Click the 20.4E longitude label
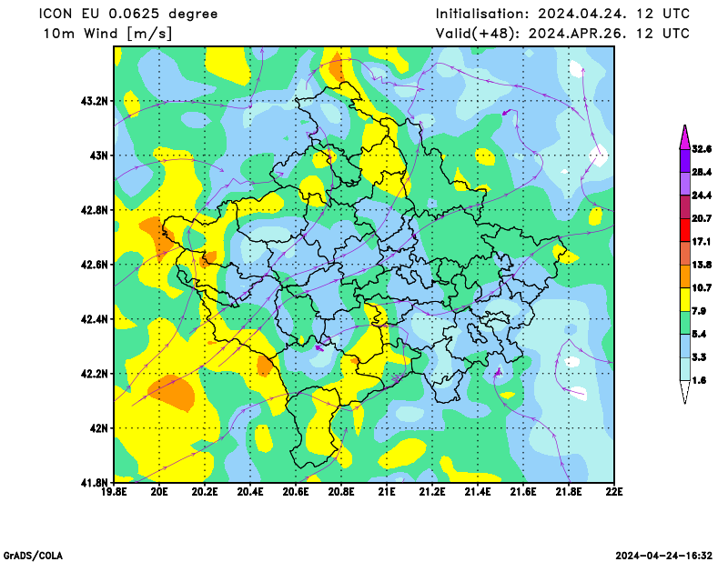The width and height of the screenshot is (728, 562). (251, 492)
